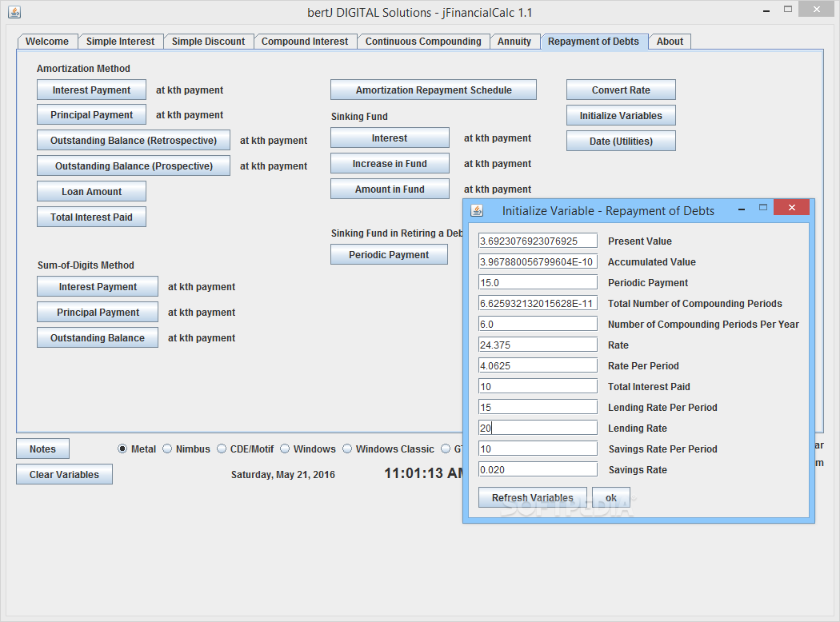This screenshot has width=840, height=622.
Task: Click the Sinking Fund heading
Action: click(359, 117)
